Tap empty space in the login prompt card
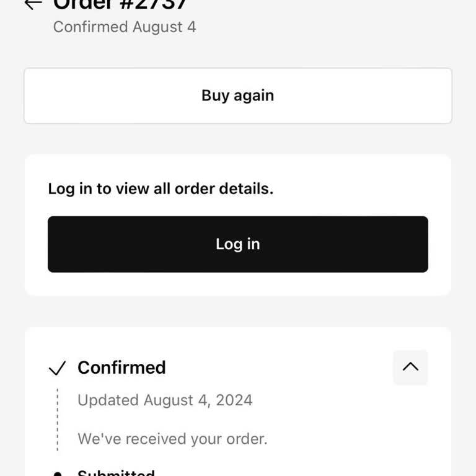This screenshot has width=476, height=476. (x=359, y=186)
